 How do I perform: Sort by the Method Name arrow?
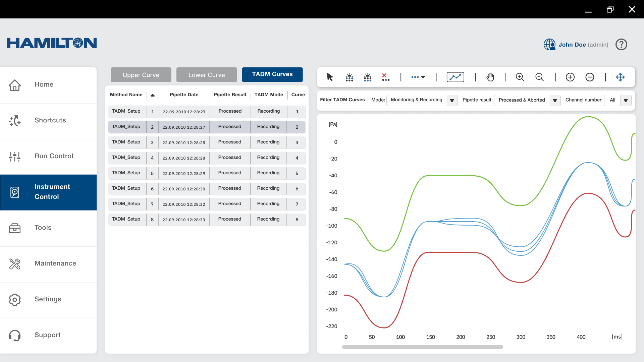(x=153, y=95)
